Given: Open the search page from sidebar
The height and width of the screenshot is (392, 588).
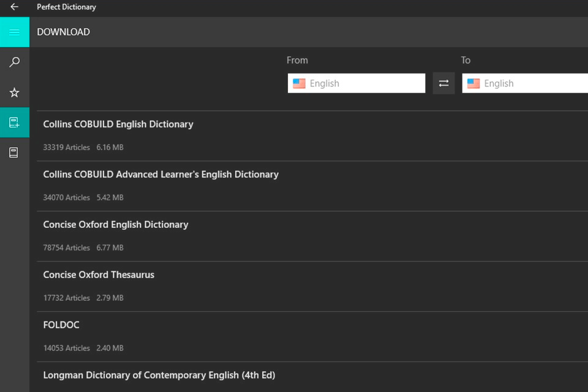Looking at the screenshot, I should (15, 62).
